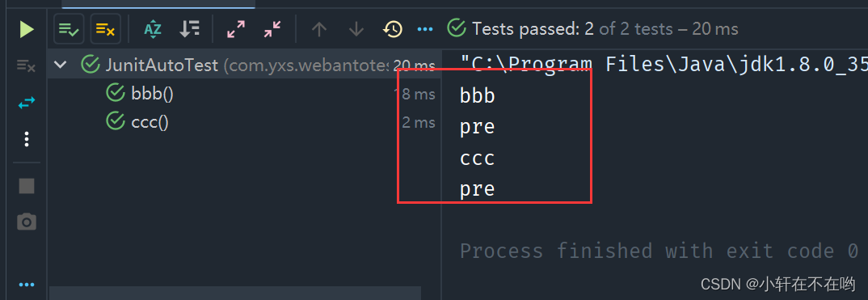868x300 pixels.
Task: Toggle Show Passed tests filter
Action: (x=69, y=29)
